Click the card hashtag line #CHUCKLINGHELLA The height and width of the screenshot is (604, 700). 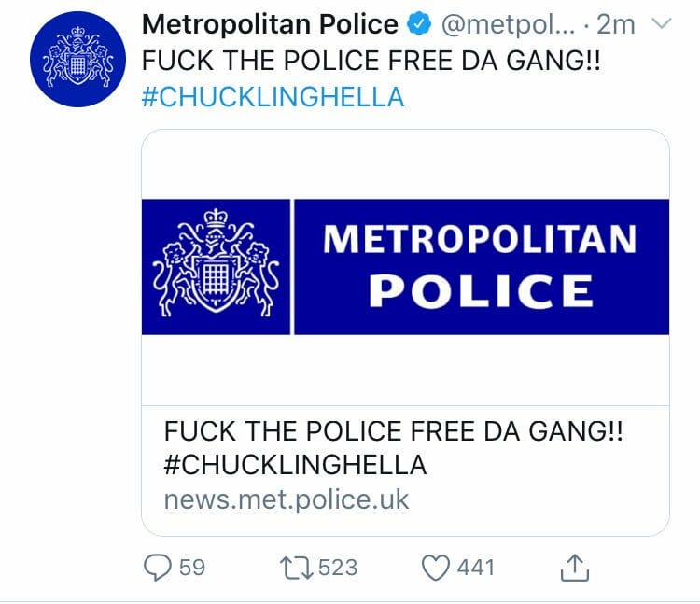(x=295, y=465)
